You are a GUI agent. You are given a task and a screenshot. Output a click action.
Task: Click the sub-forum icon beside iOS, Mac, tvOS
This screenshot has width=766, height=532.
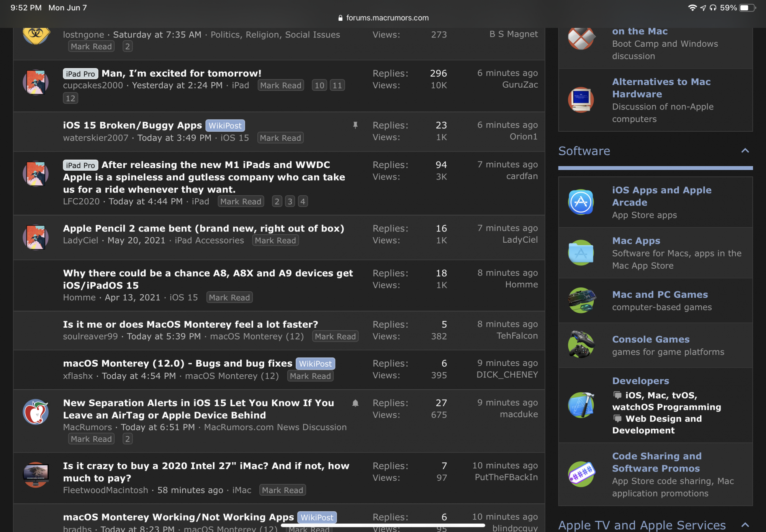tap(617, 395)
